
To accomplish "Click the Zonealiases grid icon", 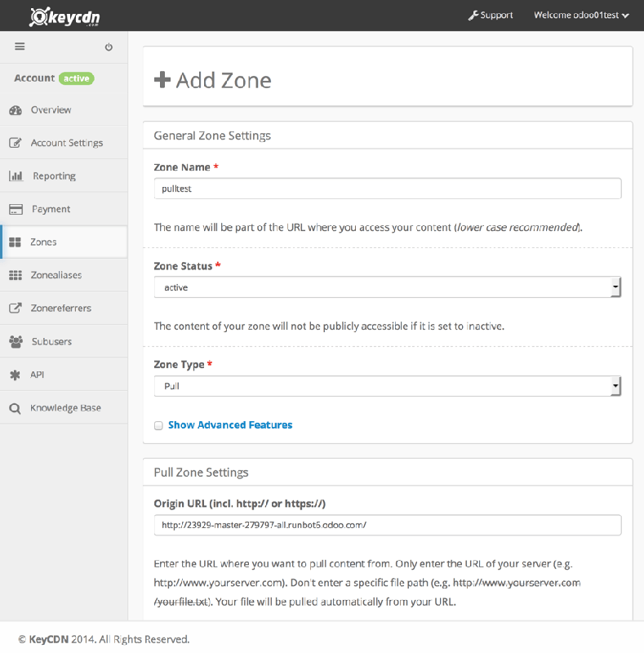I will tap(15, 276).
